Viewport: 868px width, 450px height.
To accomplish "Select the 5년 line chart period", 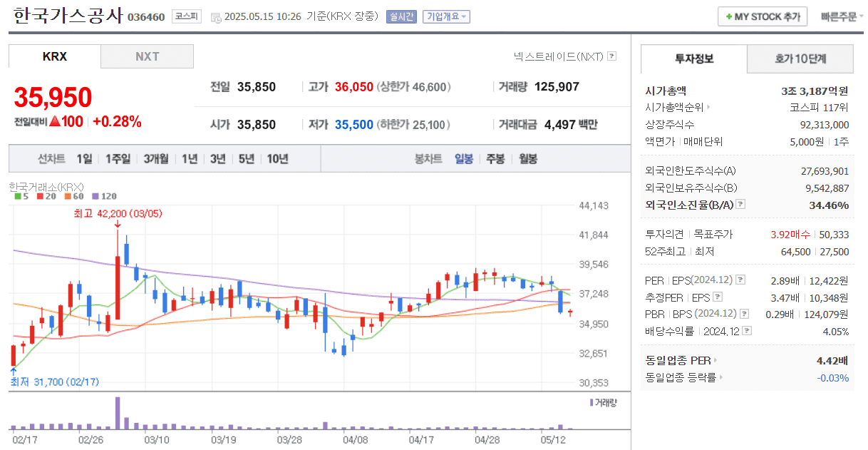I will pyautogui.click(x=247, y=159).
